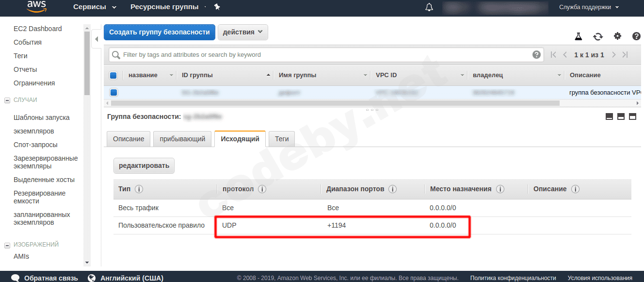The height and width of the screenshot is (282, 644).
Task: Open Условия использования link
Action: (x=600, y=278)
